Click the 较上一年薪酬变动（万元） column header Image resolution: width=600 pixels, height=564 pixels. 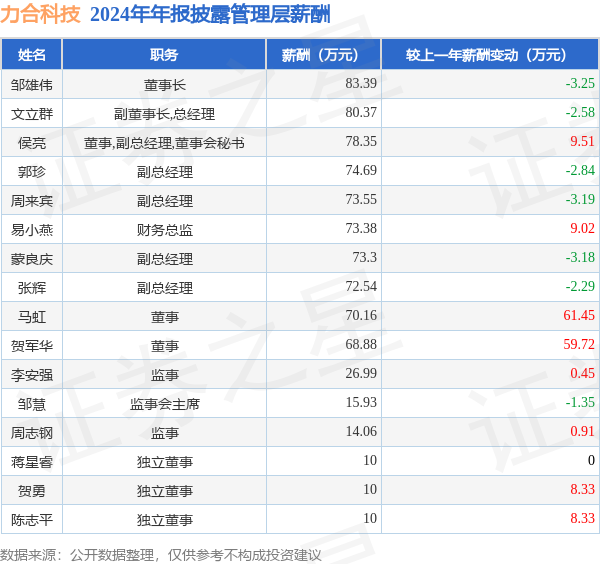click(x=490, y=55)
